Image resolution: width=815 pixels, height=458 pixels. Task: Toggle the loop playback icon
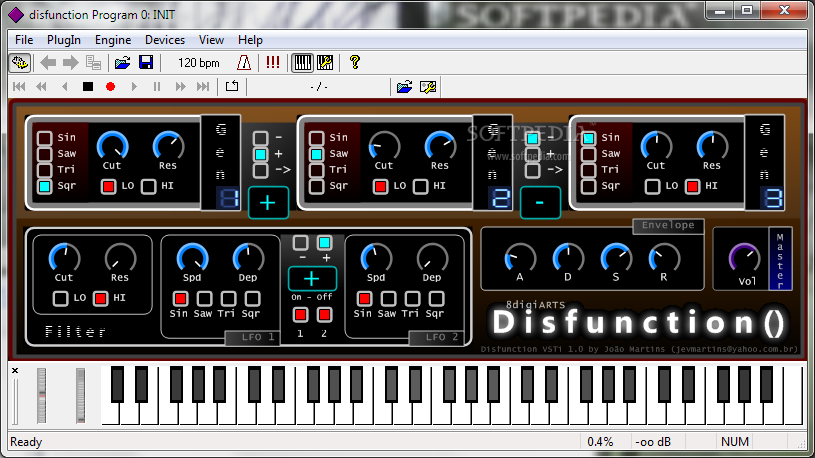tap(232, 86)
